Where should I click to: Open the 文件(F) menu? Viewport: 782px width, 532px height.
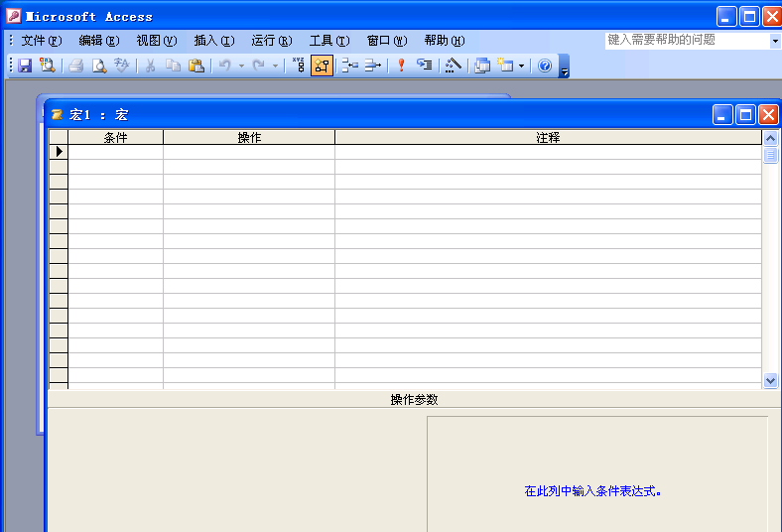click(42, 41)
